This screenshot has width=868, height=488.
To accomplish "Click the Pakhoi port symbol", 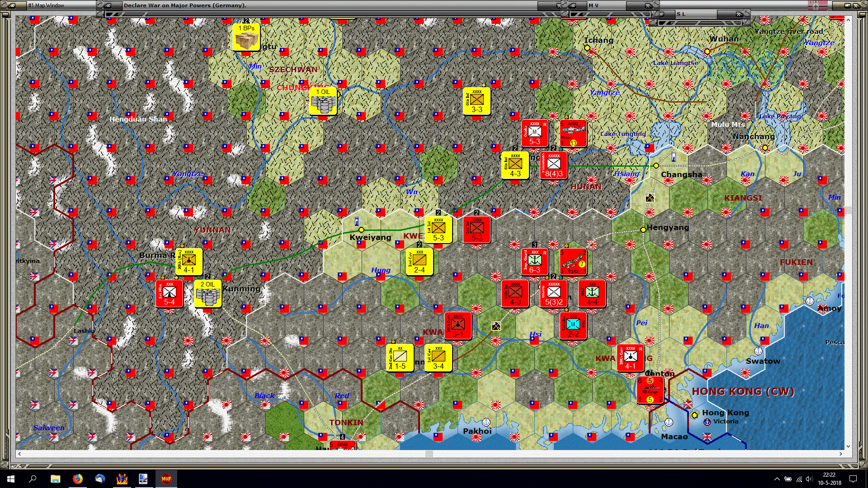I will pos(486,422).
